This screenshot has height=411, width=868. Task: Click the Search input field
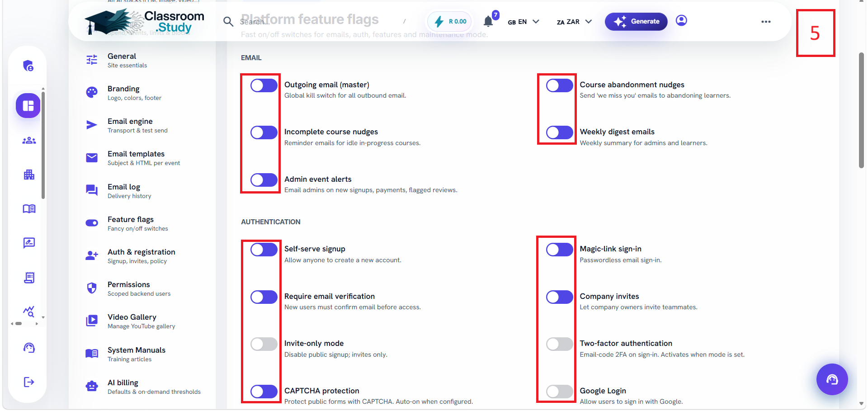pos(316,22)
